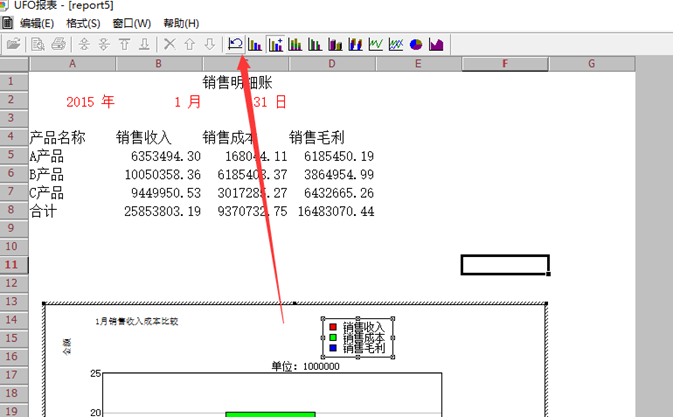
Task: Click the hollow up arrow toolbar icon
Action: coord(190,44)
